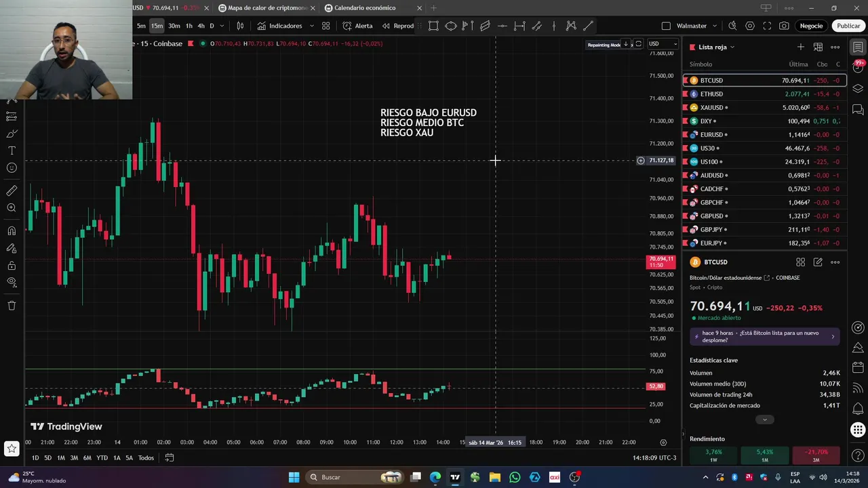Expand the Indicadores favorites dropdown arrow

311,26
